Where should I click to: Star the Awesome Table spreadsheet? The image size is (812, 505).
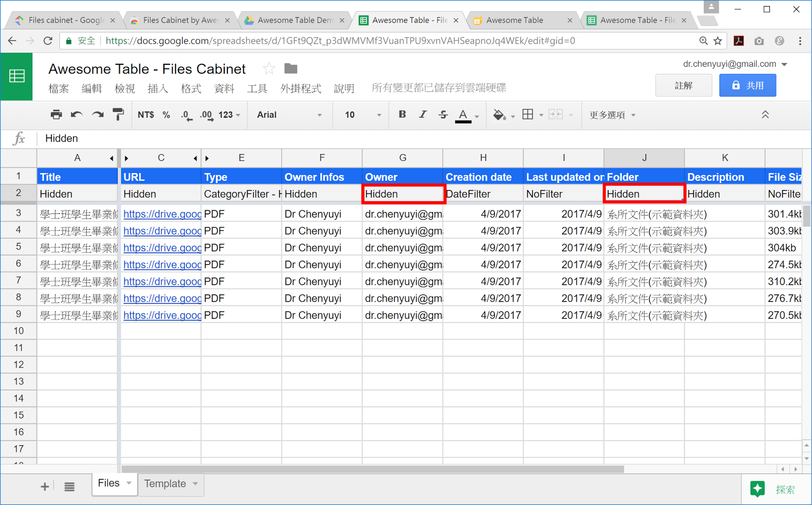tap(269, 68)
